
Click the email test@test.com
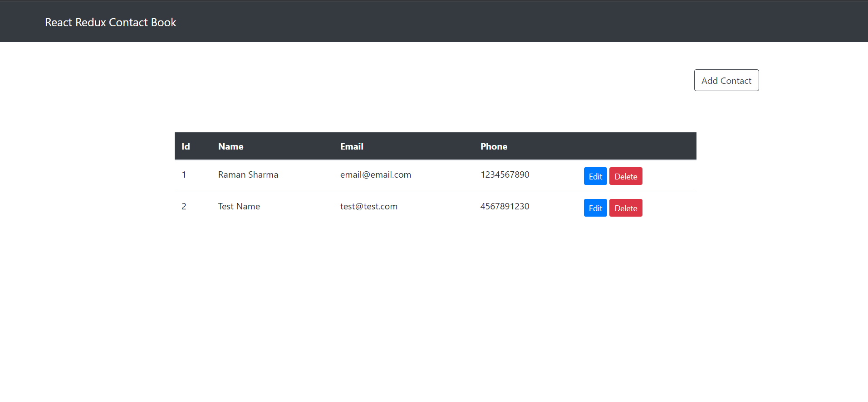tap(369, 206)
